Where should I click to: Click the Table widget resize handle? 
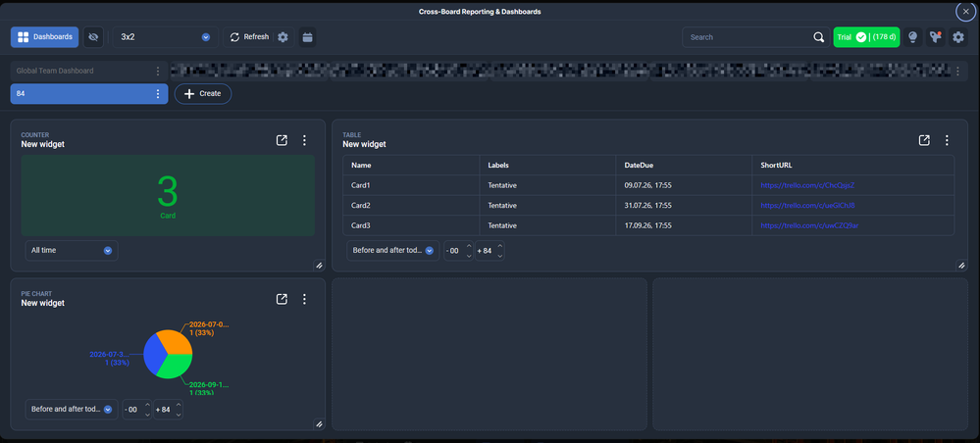pyautogui.click(x=961, y=266)
